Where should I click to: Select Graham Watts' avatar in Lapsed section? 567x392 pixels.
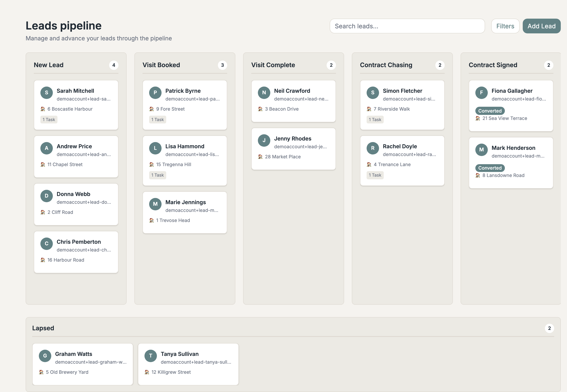click(x=45, y=356)
